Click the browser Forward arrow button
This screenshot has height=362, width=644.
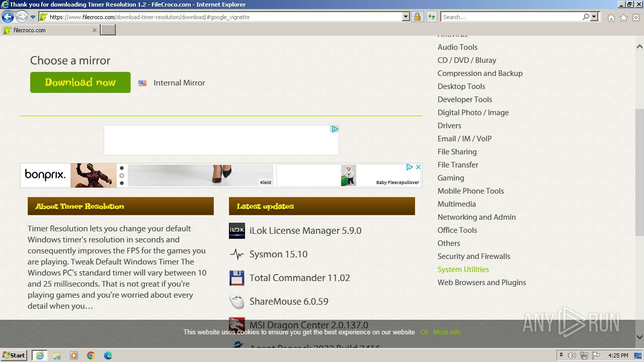(x=22, y=17)
